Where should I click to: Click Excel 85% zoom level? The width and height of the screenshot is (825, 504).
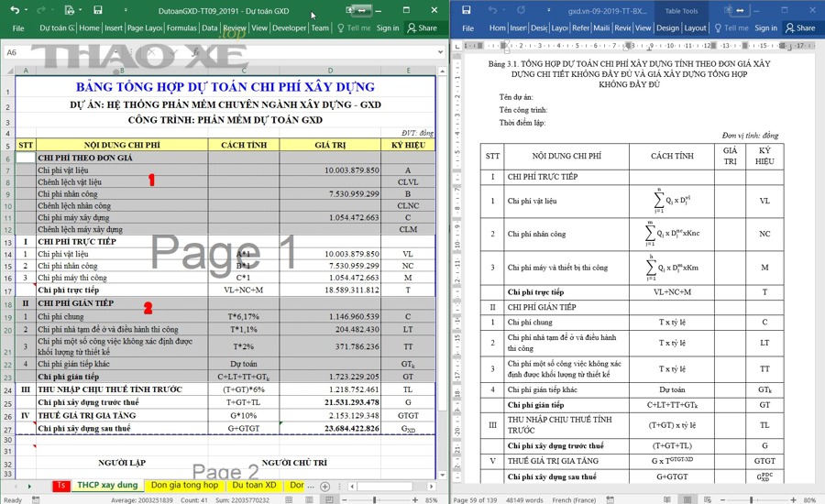point(431,499)
